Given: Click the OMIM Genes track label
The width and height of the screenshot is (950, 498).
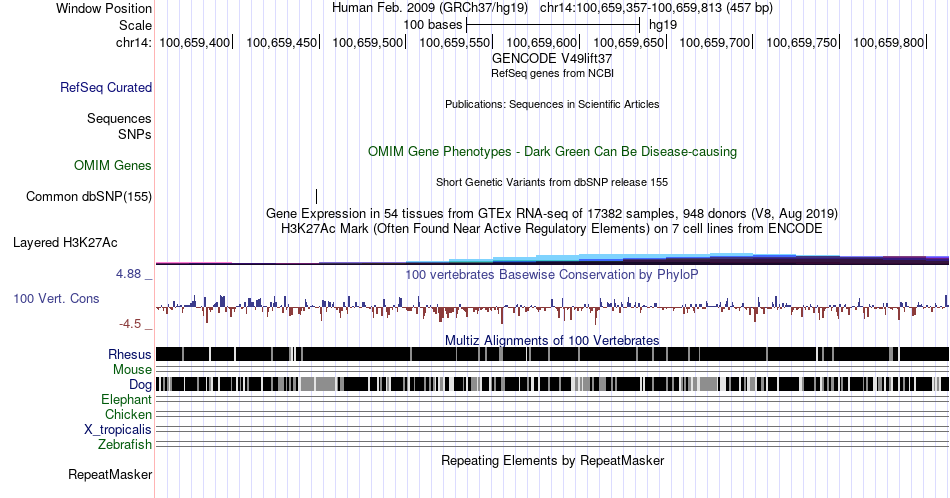Looking at the screenshot, I should coord(113,165).
